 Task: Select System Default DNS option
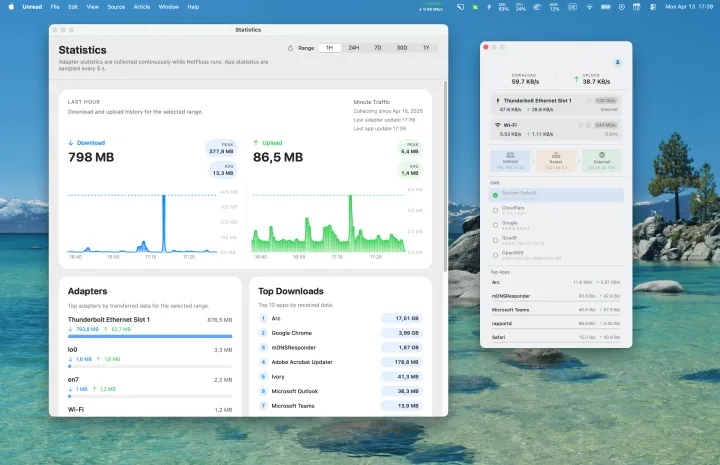click(x=556, y=195)
